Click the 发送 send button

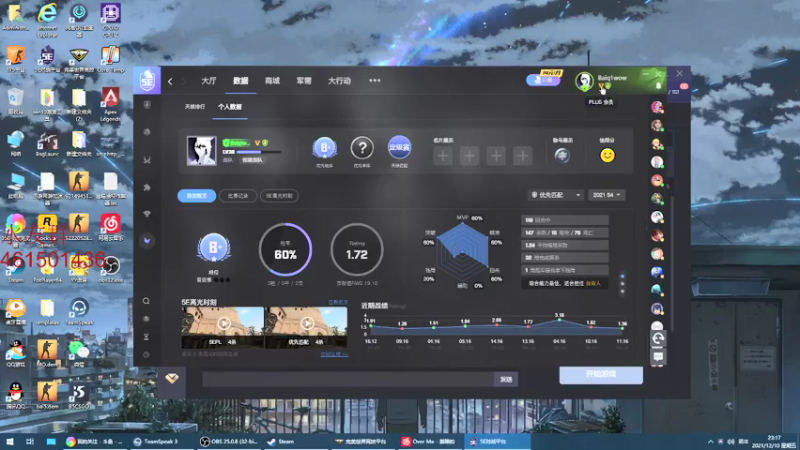tap(506, 379)
